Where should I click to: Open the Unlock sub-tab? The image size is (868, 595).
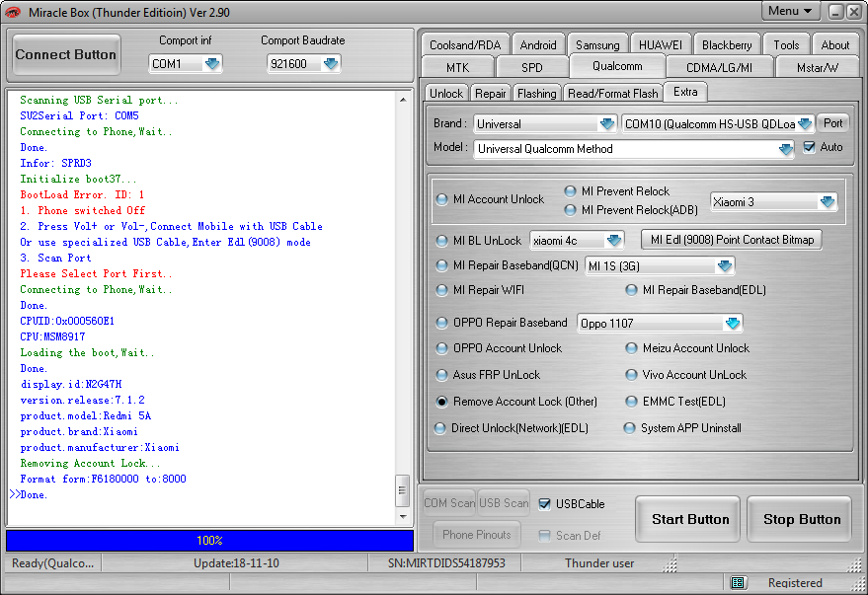point(446,94)
